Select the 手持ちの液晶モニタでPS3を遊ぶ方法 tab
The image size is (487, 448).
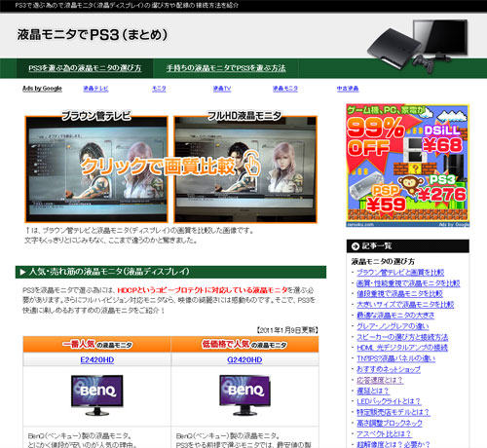point(226,68)
